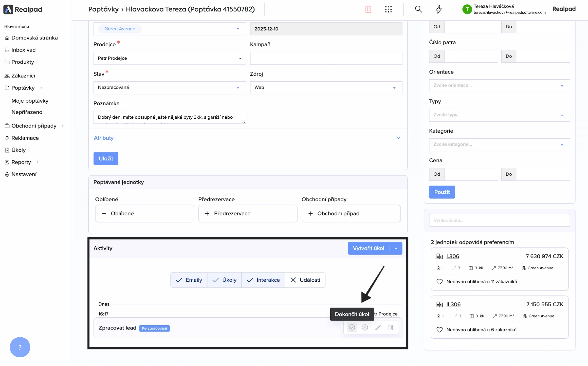588x366 pixels.
Task: Go to Moje poptávky submenu item
Action: pyautogui.click(x=30, y=101)
